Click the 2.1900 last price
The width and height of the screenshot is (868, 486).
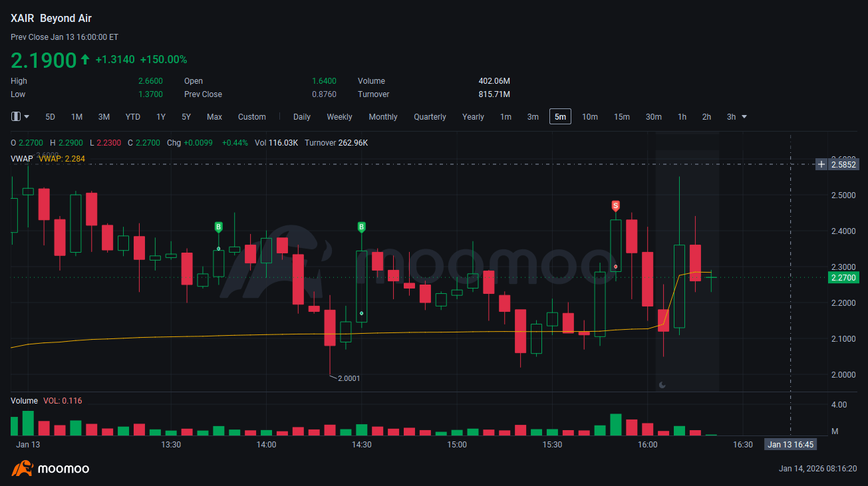coord(44,60)
